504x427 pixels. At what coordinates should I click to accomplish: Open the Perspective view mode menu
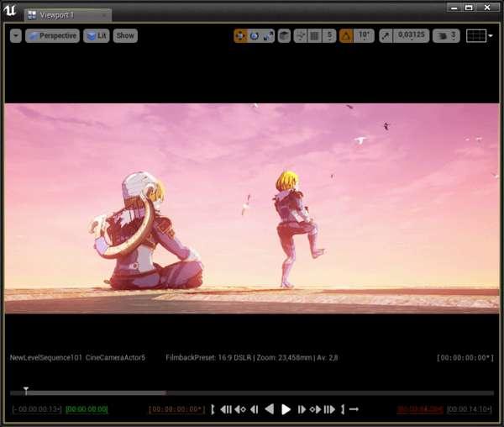pos(52,35)
